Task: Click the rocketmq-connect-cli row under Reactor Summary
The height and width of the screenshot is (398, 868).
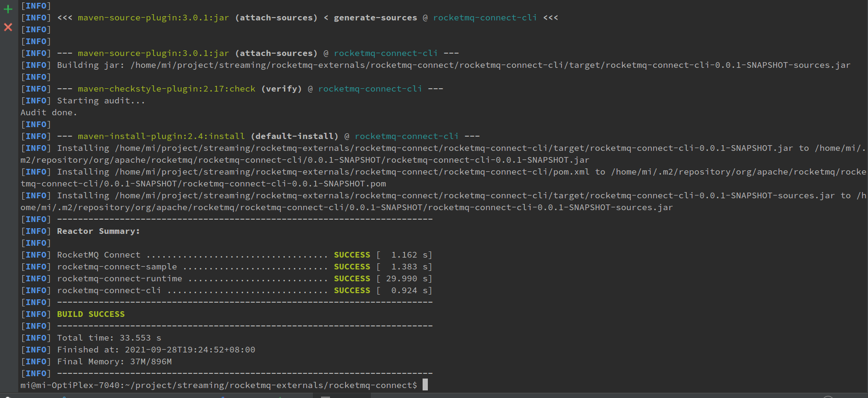Action: [x=226, y=290]
